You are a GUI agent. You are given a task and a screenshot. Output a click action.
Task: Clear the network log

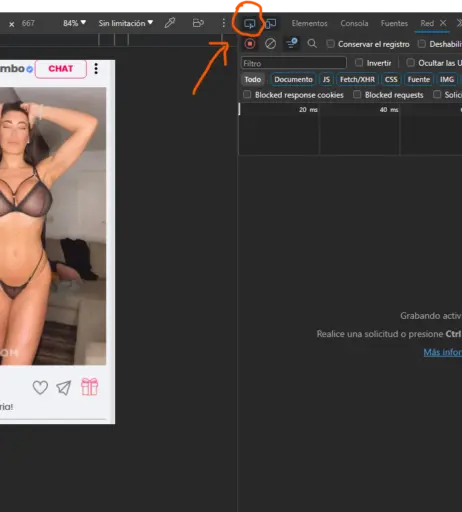270,44
